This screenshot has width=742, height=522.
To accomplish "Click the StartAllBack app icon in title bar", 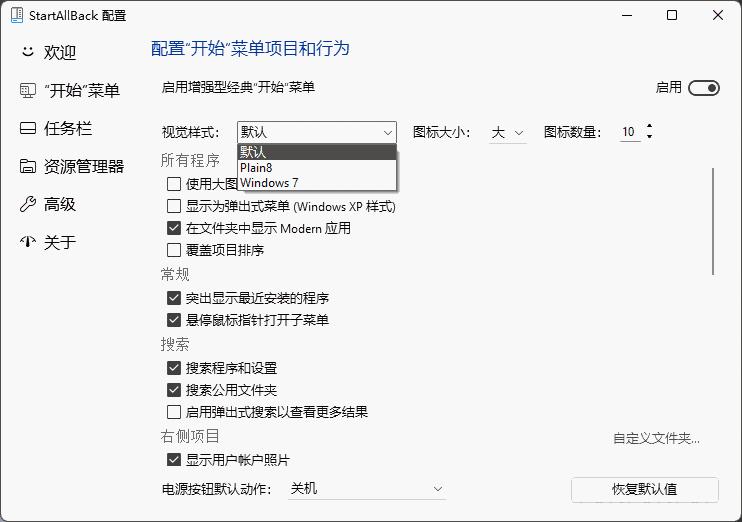I will click(x=15, y=15).
